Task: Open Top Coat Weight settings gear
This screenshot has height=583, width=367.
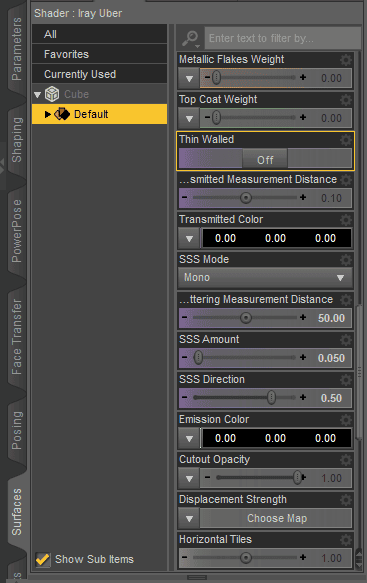Action: click(x=346, y=100)
